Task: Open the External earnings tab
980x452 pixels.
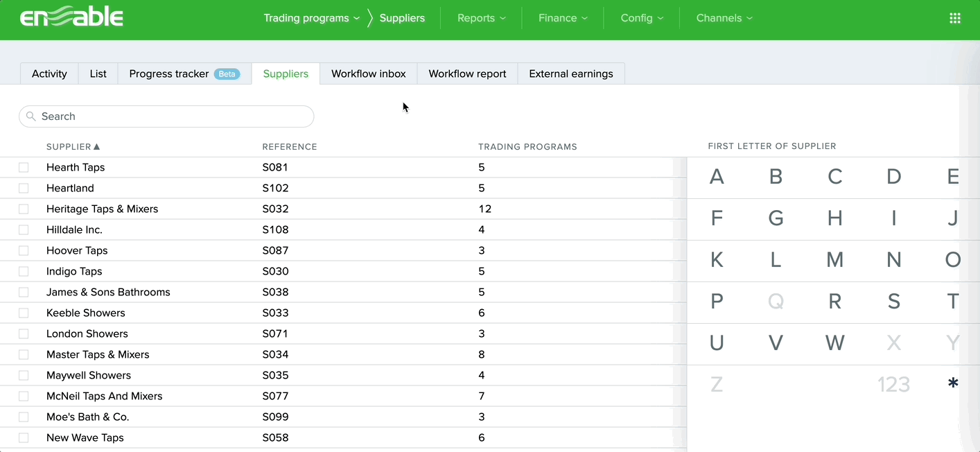Action: (571, 73)
